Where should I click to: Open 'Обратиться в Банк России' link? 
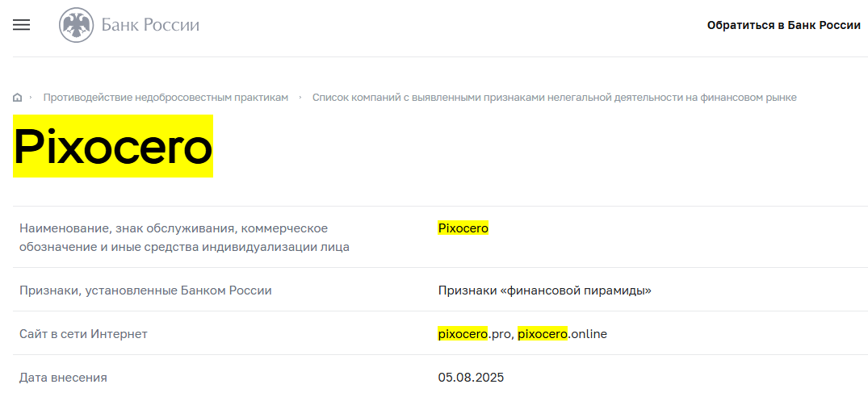click(783, 26)
